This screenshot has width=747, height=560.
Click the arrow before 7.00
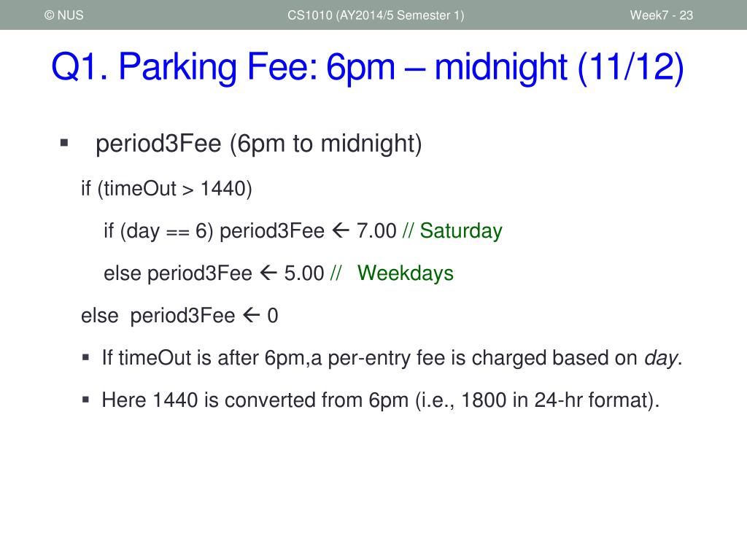[340, 230]
